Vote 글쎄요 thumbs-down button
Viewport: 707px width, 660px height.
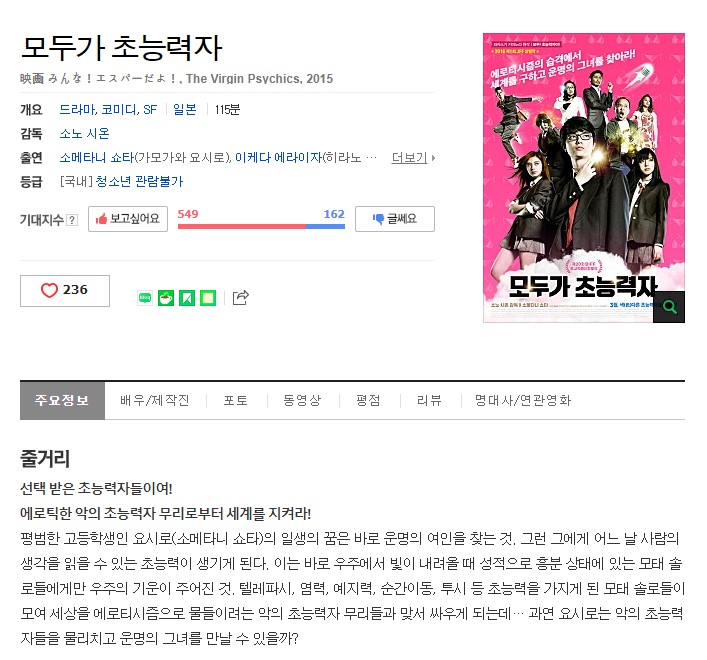(x=395, y=219)
